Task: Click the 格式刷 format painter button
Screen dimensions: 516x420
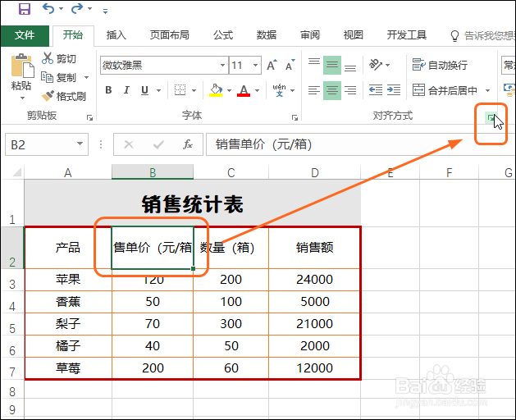Action: pyautogui.click(x=64, y=96)
